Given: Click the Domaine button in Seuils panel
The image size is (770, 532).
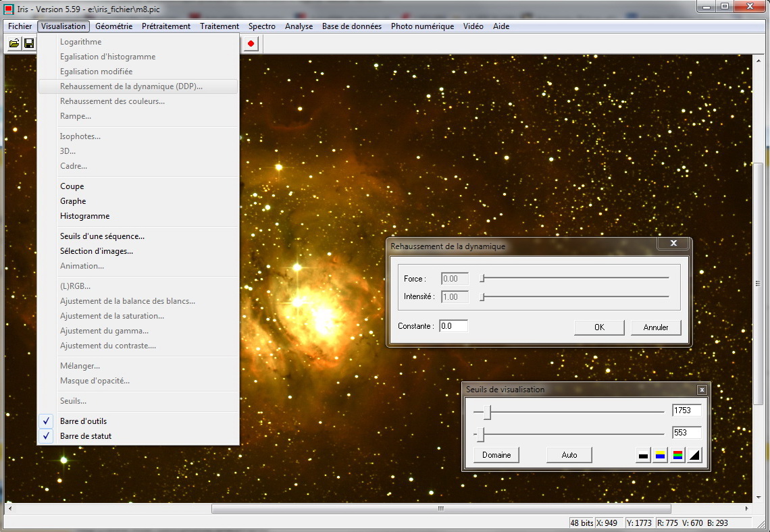Looking at the screenshot, I should (x=496, y=455).
